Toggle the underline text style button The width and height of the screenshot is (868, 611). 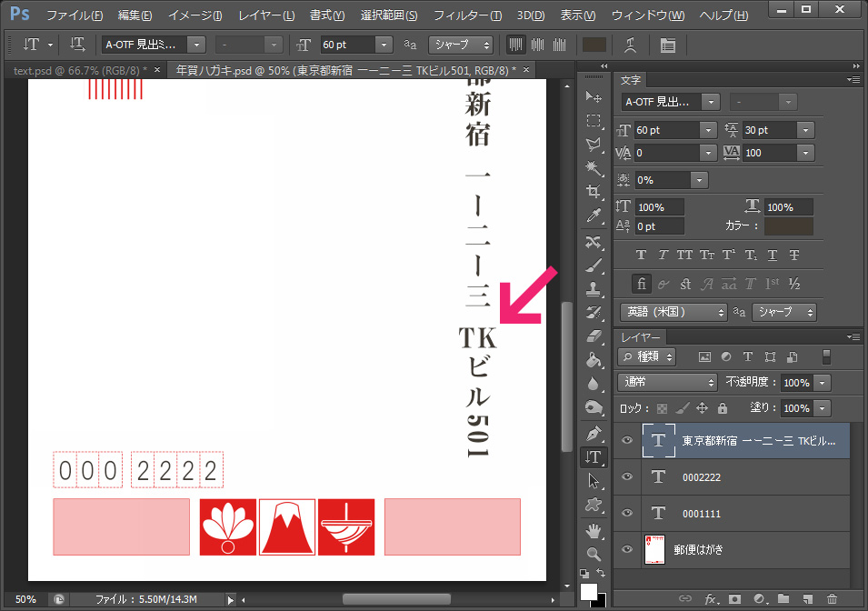click(772, 255)
